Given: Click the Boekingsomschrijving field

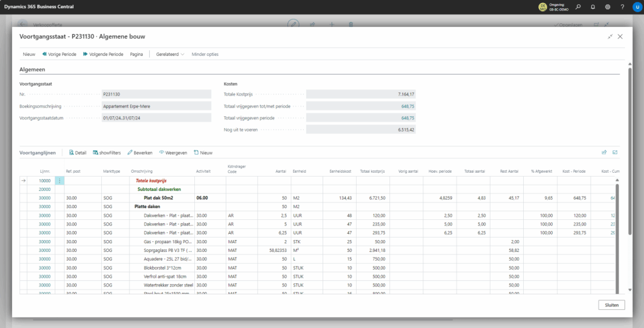Looking at the screenshot, I should click(157, 106).
